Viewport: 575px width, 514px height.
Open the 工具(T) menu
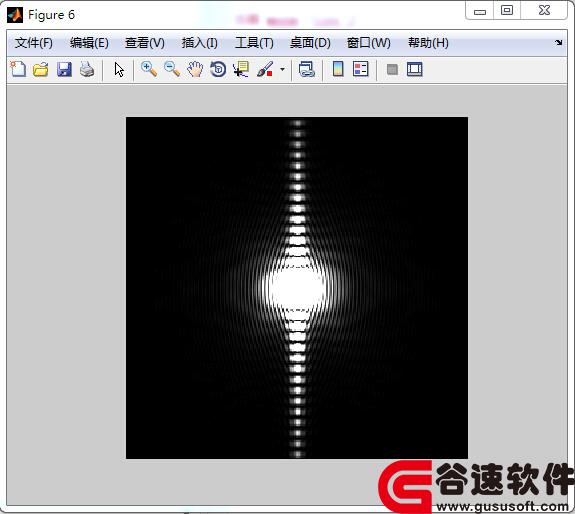pyautogui.click(x=254, y=43)
